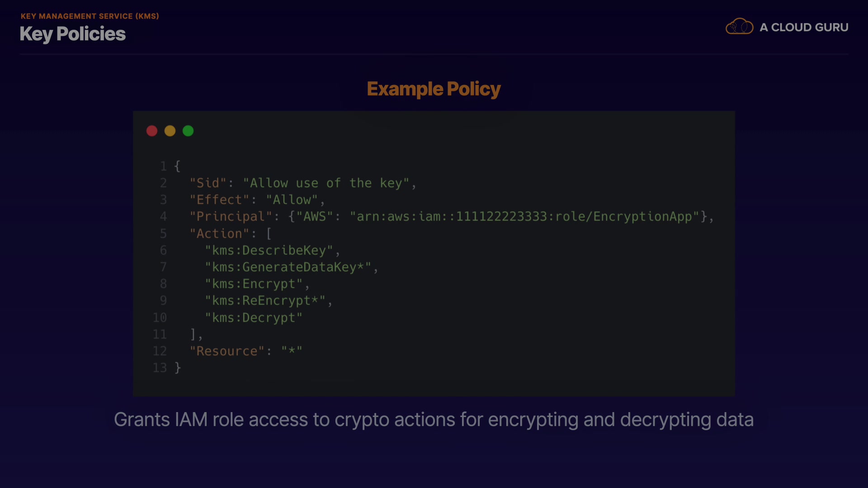The image size is (868, 488).
Task: Click line number 13 in the gutter
Action: (x=160, y=368)
